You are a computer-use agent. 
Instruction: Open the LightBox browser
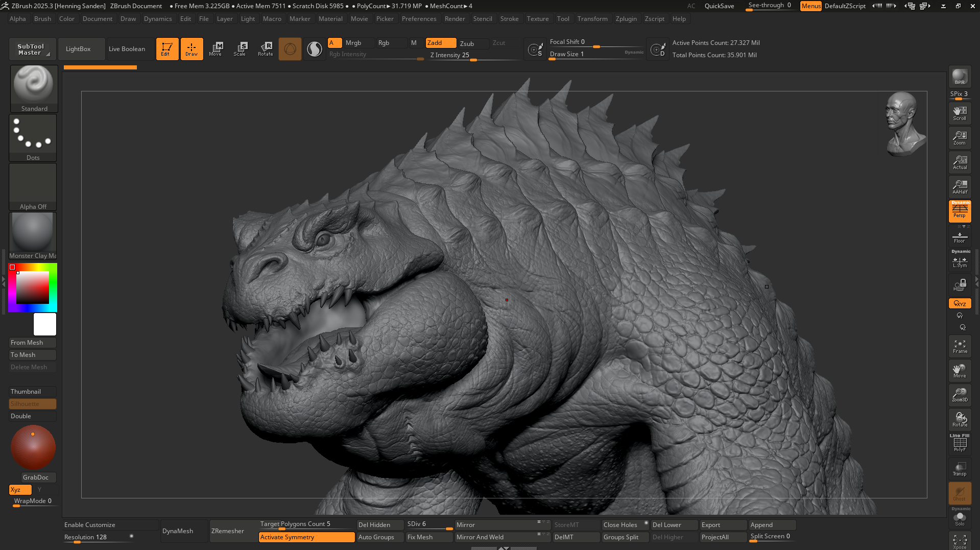click(x=81, y=49)
